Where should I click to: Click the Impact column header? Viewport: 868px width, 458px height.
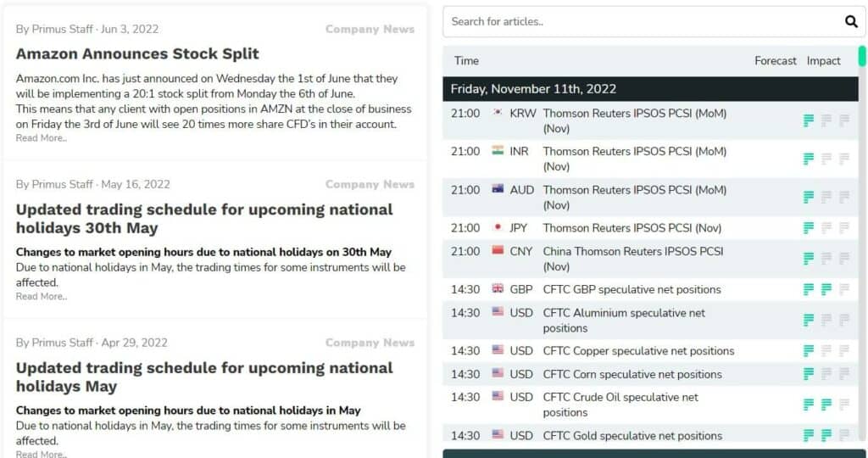click(x=823, y=61)
